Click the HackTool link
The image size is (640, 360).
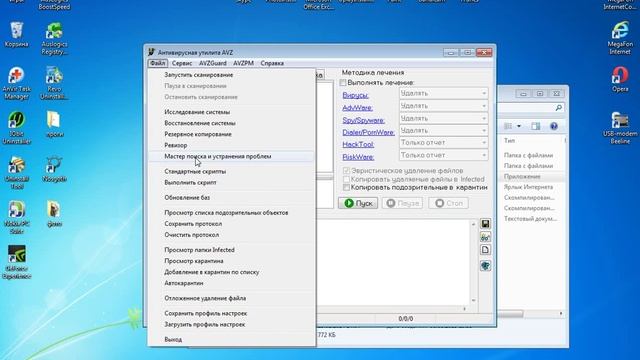[x=358, y=144]
